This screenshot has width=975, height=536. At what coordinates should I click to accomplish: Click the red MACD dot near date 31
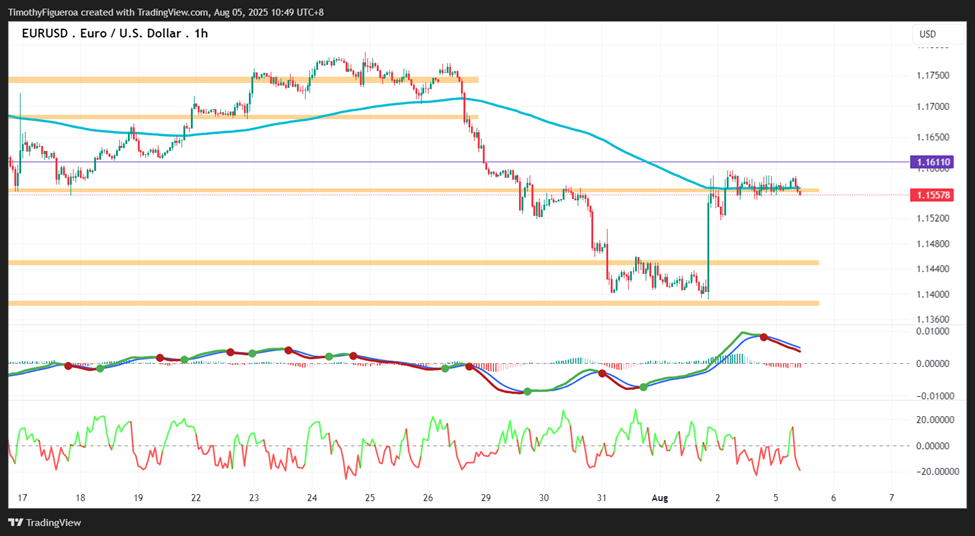click(x=602, y=373)
